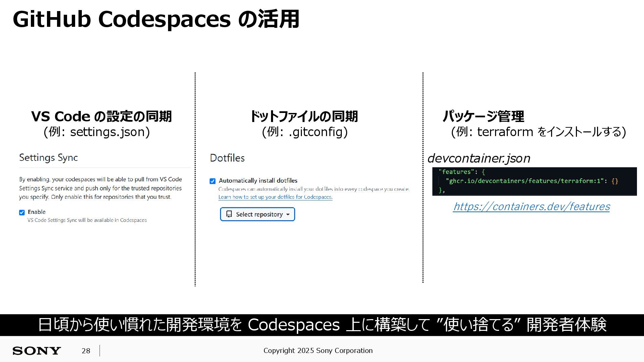This screenshot has width=644, height=362.
Task: Open the Select repository dropdown
Action: click(257, 214)
